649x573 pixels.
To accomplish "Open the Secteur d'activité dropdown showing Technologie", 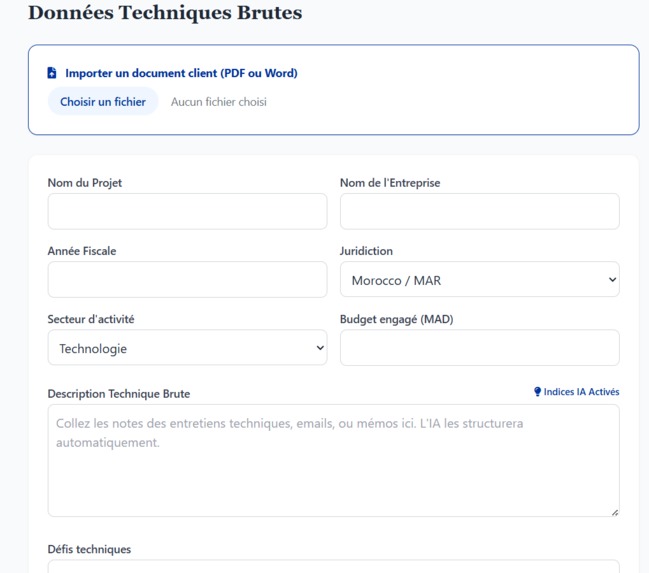I will click(x=187, y=348).
